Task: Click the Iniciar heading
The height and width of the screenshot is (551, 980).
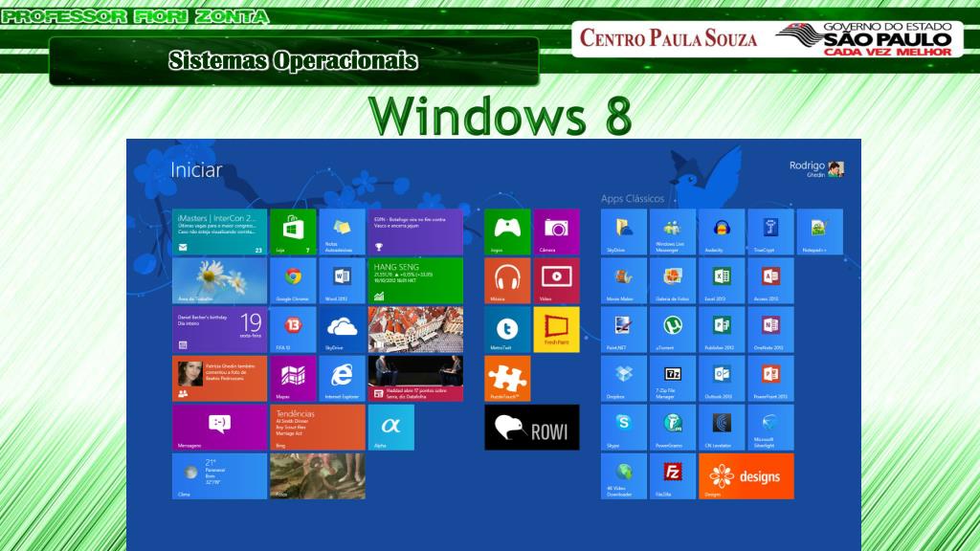Action: pyautogui.click(x=196, y=170)
